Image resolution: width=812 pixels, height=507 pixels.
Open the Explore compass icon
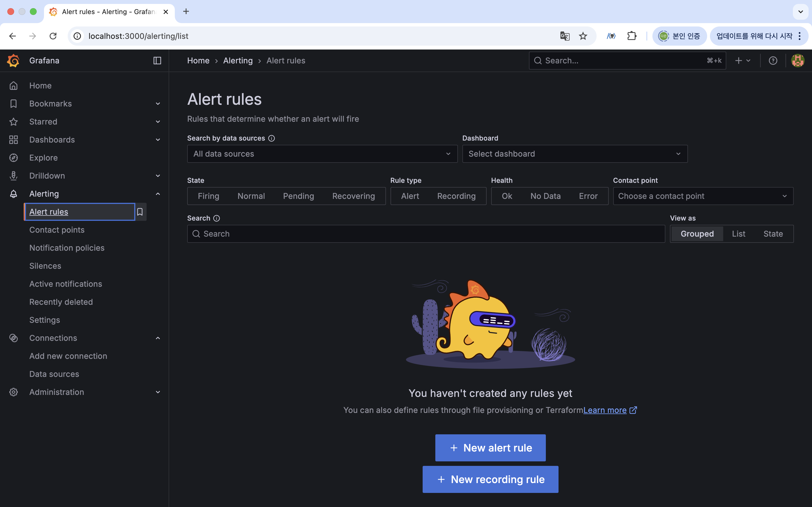pos(14,158)
